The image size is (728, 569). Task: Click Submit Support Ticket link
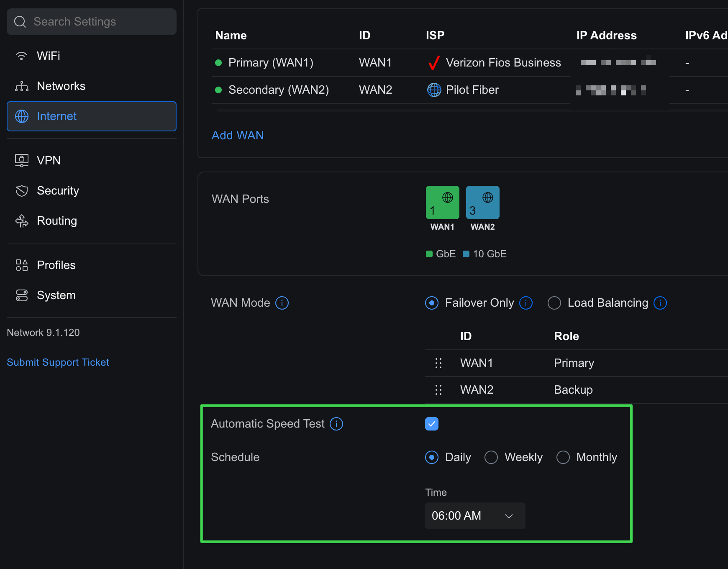pos(58,362)
